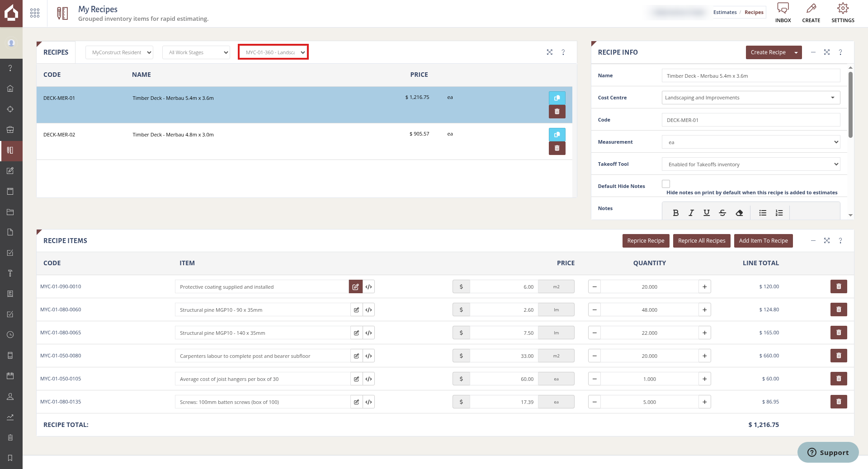
Task: Delete the joist hangers recipe item
Action: 839,379
